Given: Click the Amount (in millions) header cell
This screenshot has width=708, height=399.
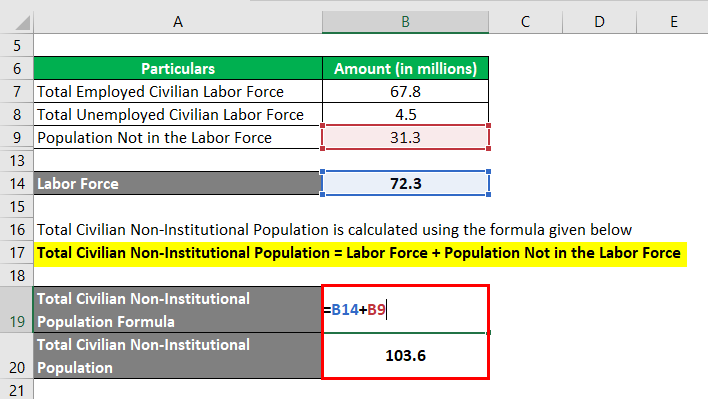Looking at the screenshot, I should [405, 69].
